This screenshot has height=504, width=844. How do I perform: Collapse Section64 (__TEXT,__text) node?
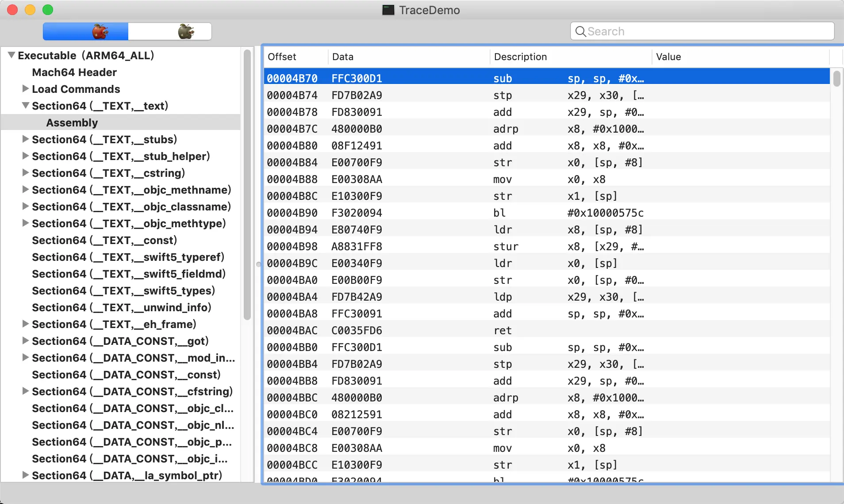pyautogui.click(x=26, y=105)
